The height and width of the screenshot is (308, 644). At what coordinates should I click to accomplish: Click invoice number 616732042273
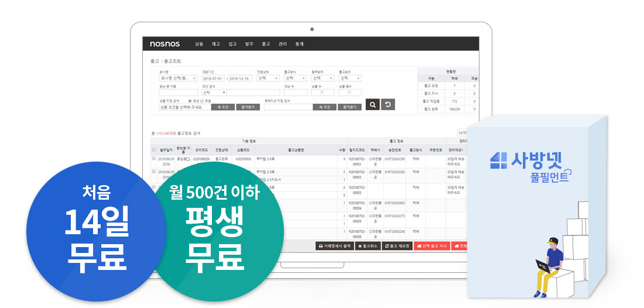[395, 215]
